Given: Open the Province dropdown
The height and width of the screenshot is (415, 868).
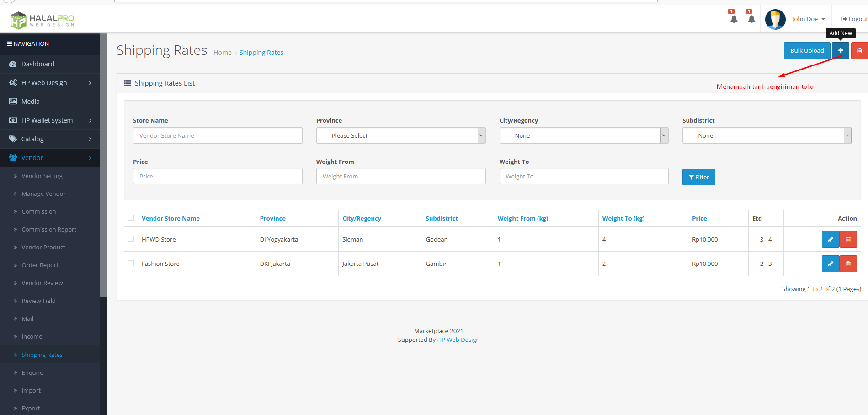Looking at the screenshot, I should pyautogui.click(x=400, y=135).
